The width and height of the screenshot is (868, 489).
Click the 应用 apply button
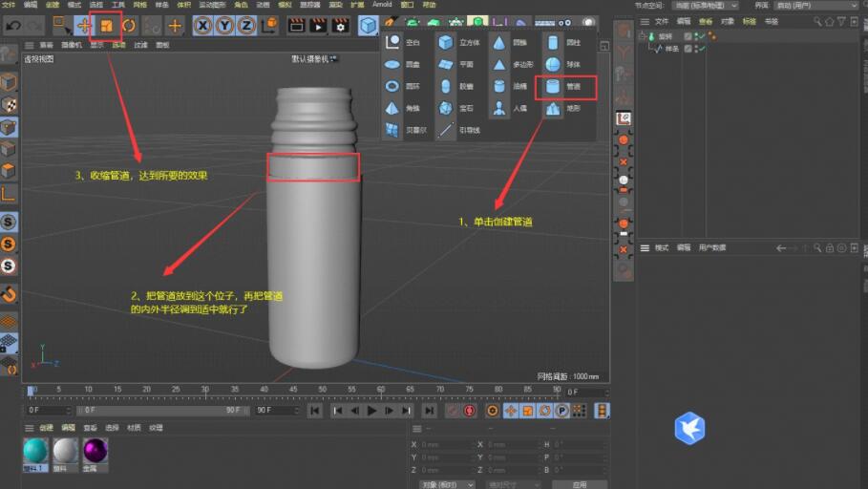pyautogui.click(x=579, y=484)
